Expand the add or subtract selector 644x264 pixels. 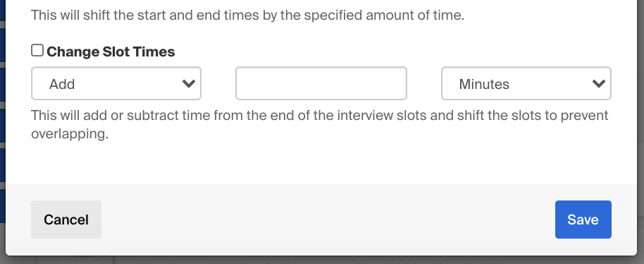tap(116, 83)
